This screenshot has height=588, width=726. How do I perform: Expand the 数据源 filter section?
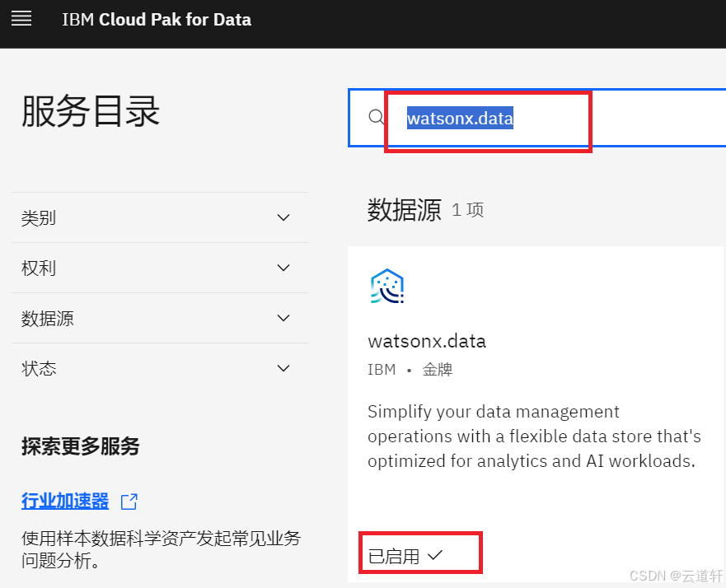pos(160,318)
